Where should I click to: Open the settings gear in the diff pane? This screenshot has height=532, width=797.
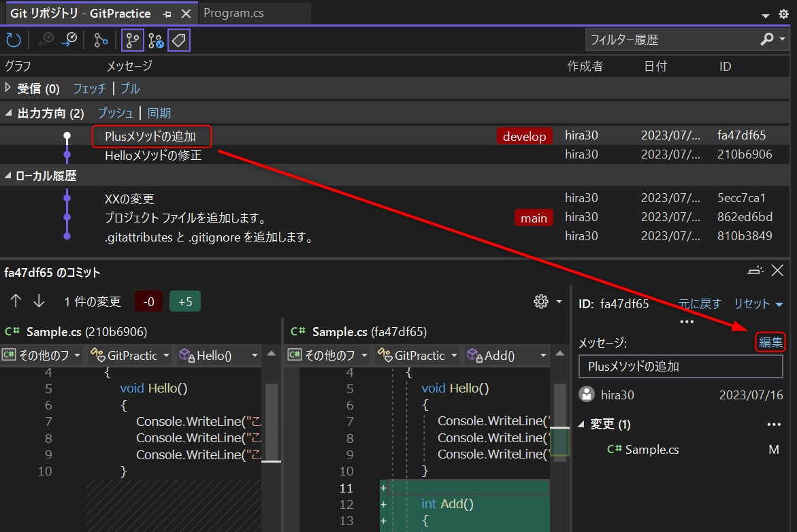point(541,301)
